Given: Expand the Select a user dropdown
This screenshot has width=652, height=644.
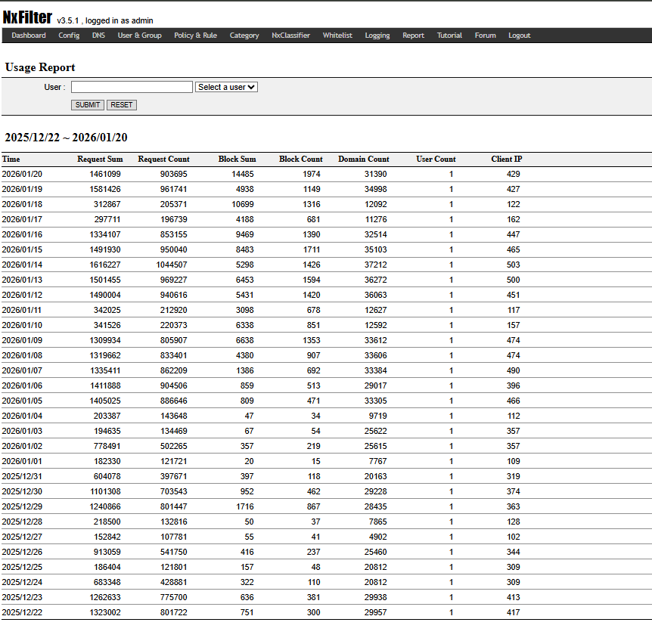Looking at the screenshot, I should 226,87.
